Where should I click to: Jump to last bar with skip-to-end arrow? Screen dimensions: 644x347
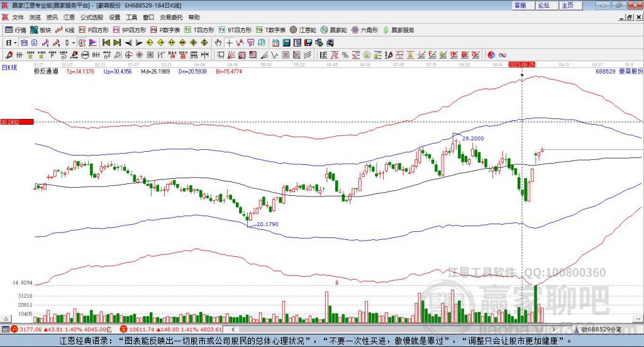pyautogui.click(x=117, y=43)
